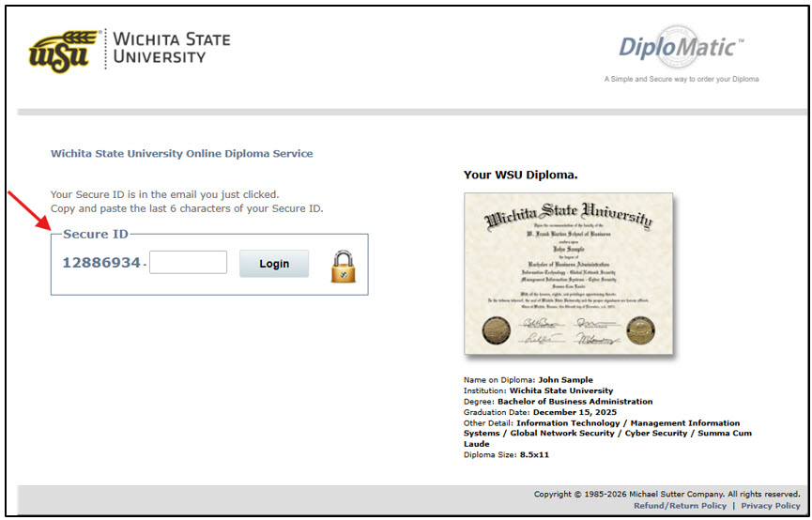This screenshot has width=812, height=520.
Task: Click the 'Institution: Wichita State University' line
Action: click(x=538, y=390)
